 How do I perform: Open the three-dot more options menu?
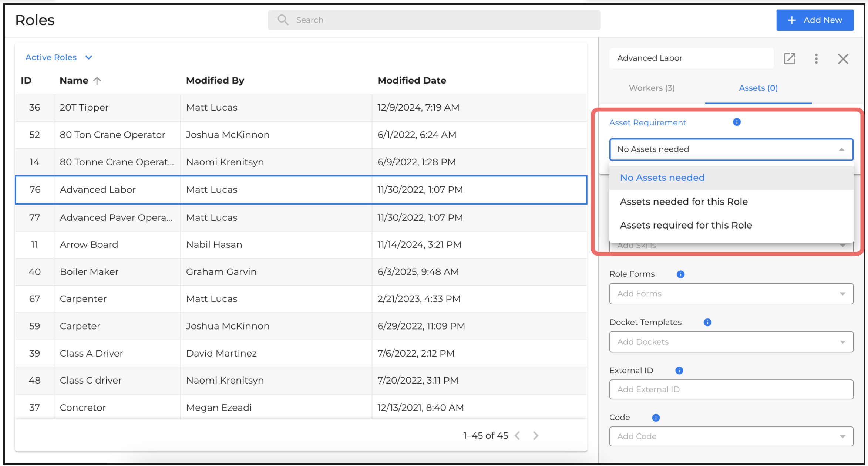[816, 58]
